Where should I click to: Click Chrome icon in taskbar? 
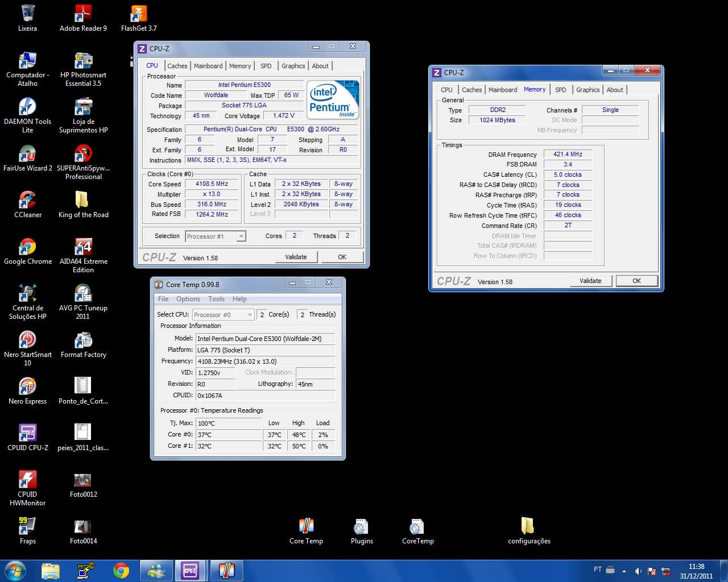(x=121, y=570)
